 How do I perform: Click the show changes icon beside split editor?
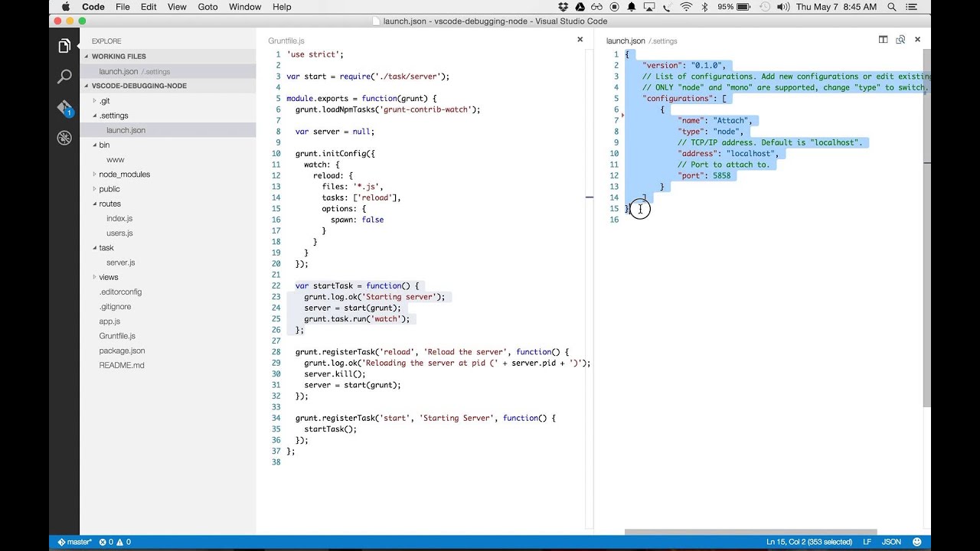(x=900, y=40)
